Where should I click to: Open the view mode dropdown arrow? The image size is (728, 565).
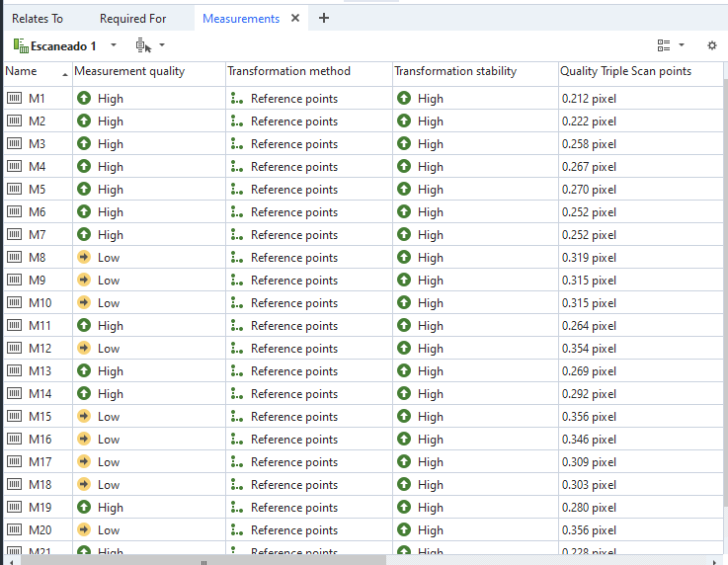[x=682, y=45]
